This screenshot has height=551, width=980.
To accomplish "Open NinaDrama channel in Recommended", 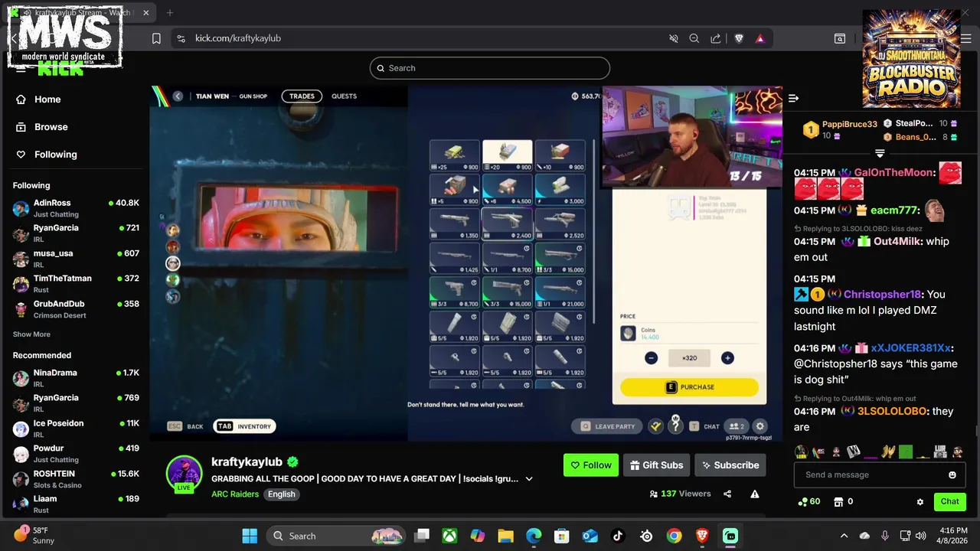I will [75, 378].
